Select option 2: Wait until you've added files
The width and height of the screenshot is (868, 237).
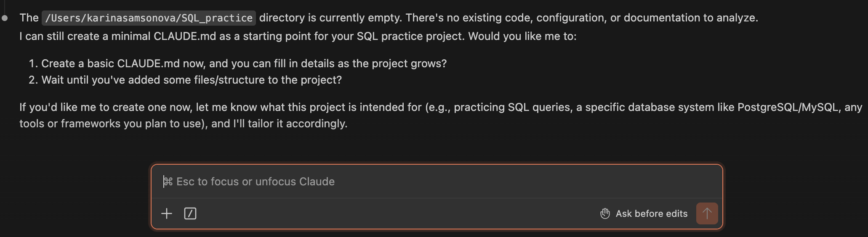[x=192, y=80]
